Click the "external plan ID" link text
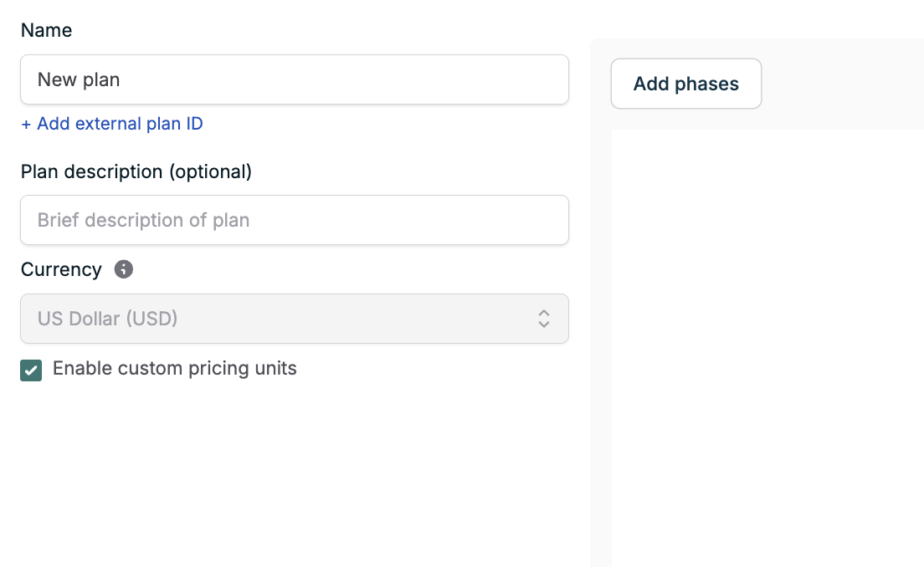The width and height of the screenshot is (924, 567). pos(139,124)
